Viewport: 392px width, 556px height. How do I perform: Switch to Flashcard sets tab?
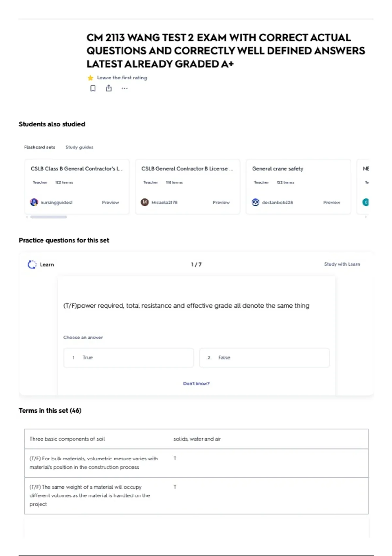point(40,147)
